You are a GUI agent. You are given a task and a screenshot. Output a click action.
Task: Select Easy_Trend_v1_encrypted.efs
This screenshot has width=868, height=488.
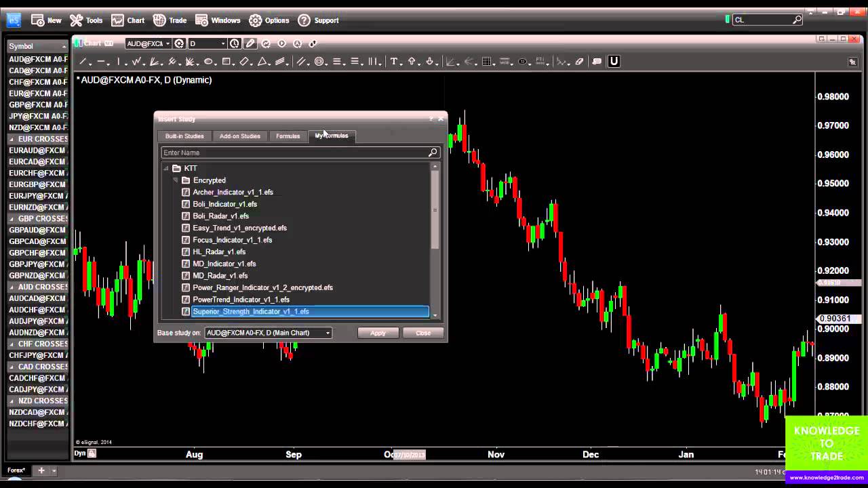(x=239, y=228)
